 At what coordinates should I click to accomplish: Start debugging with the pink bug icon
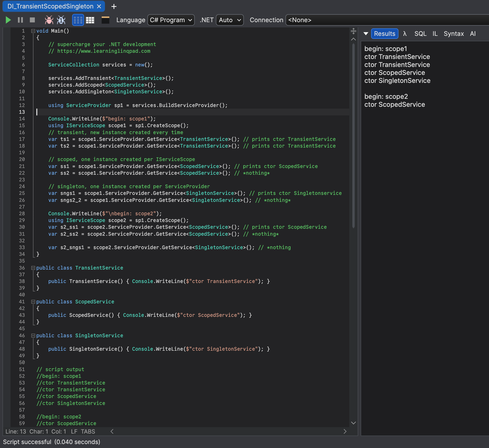click(49, 20)
